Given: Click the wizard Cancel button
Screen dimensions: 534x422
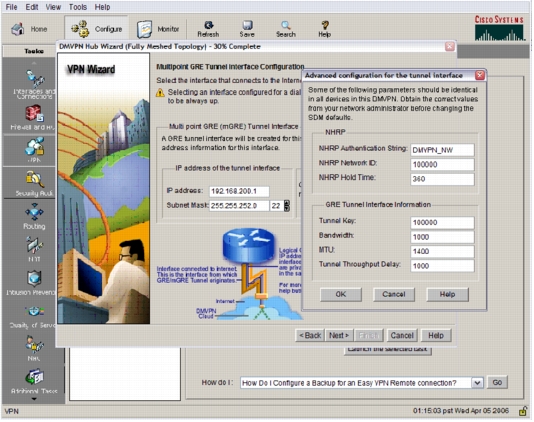Looking at the screenshot, I should (402, 335).
